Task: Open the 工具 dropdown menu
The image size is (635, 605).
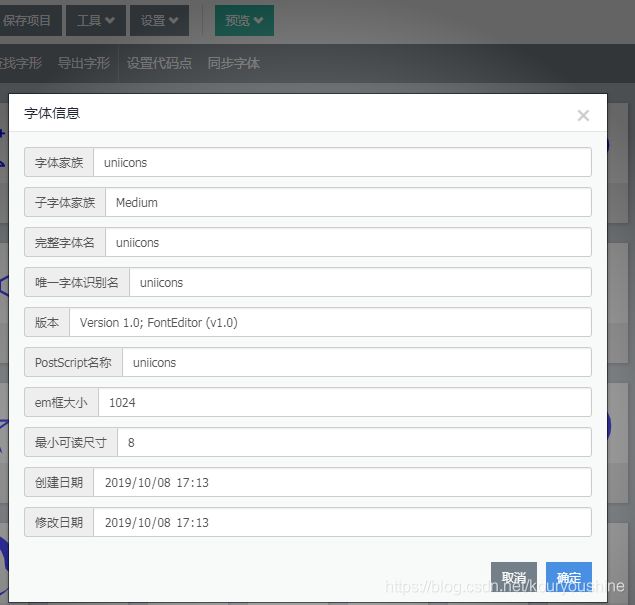Action: [x=96, y=20]
